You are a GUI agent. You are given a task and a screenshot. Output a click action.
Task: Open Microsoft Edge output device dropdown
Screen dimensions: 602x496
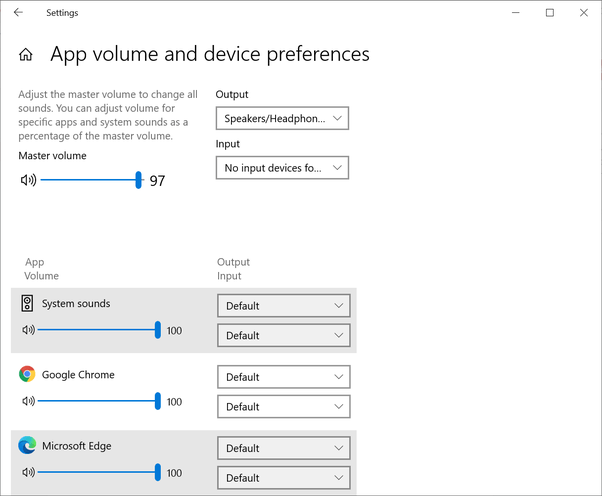click(x=283, y=449)
